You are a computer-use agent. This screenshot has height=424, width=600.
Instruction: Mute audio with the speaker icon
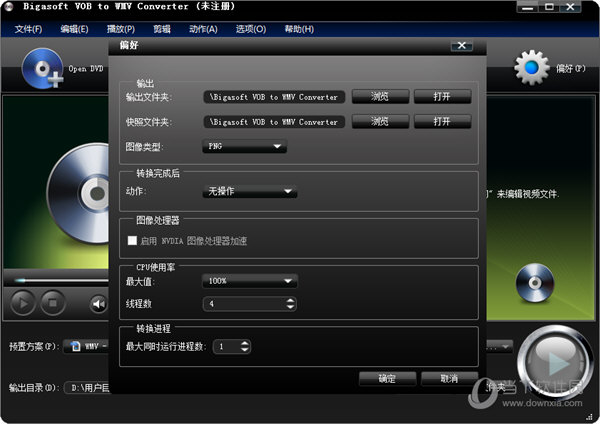tap(99, 304)
